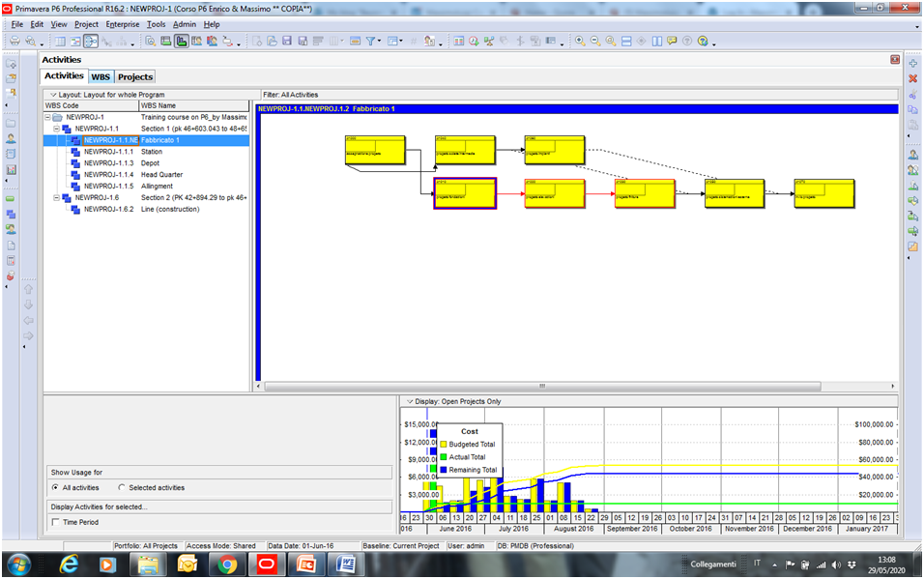The height and width of the screenshot is (579, 924).
Task: Sort by the WBS Code column header
Action: [x=91, y=105]
